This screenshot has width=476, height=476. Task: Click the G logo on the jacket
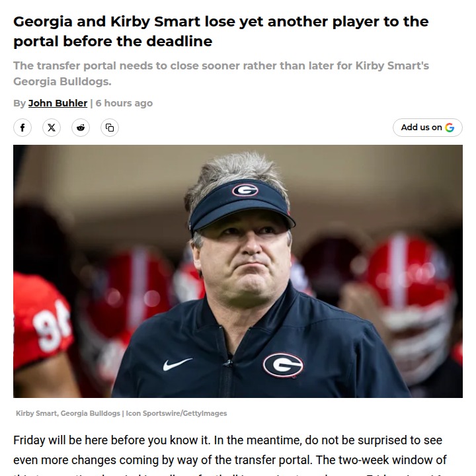coord(282,364)
